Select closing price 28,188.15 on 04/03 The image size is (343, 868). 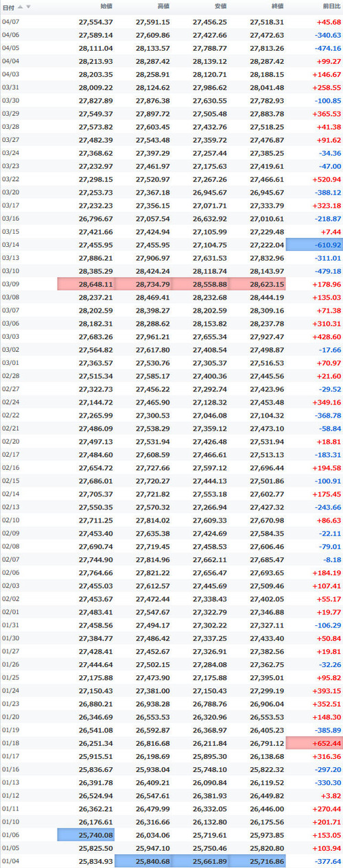(x=267, y=74)
